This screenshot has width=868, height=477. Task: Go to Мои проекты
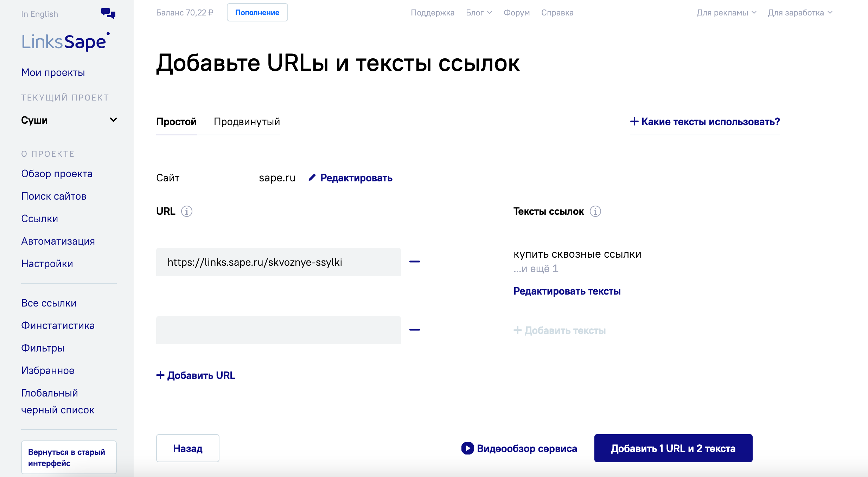pyautogui.click(x=53, y=72)
